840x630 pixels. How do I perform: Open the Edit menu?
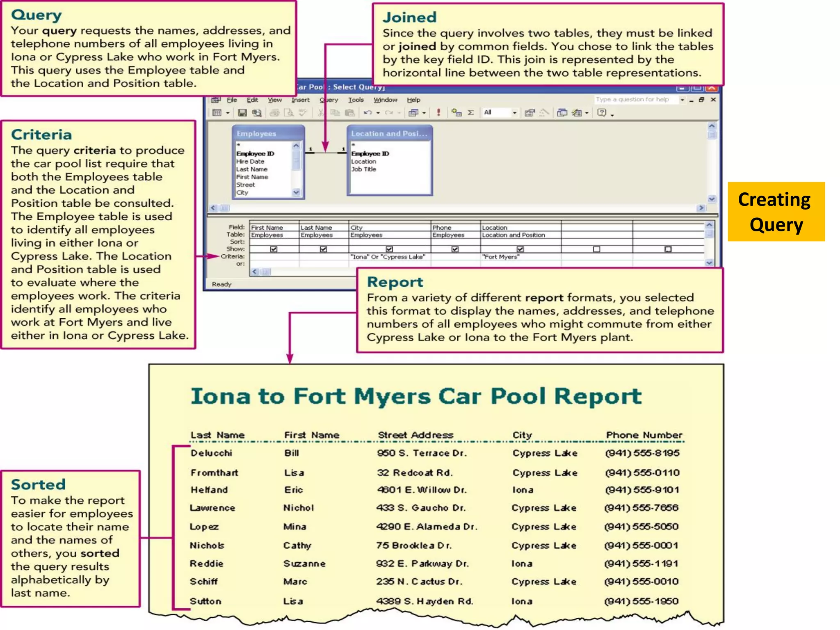pyautogui.click(x=252, y=100)
